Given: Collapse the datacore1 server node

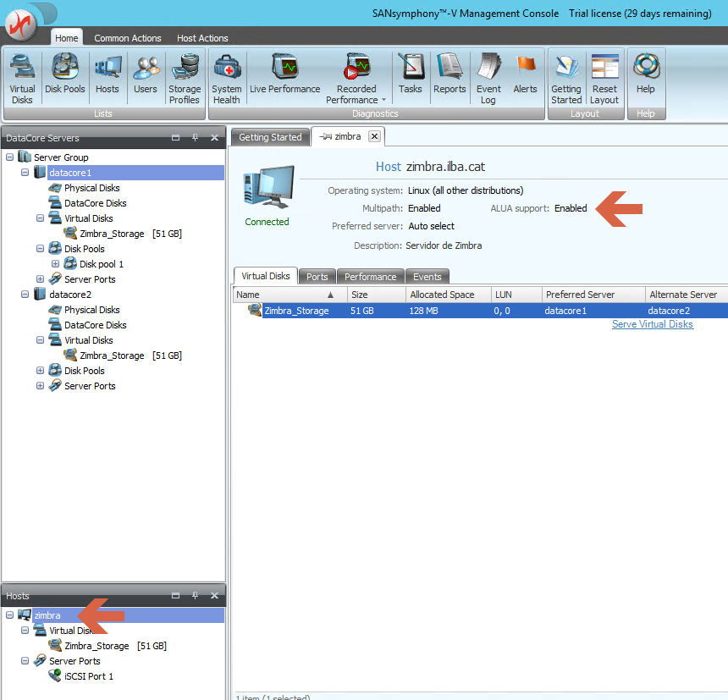Looking at the screenshot, I should pyautogui.click(x=25, y=173).
